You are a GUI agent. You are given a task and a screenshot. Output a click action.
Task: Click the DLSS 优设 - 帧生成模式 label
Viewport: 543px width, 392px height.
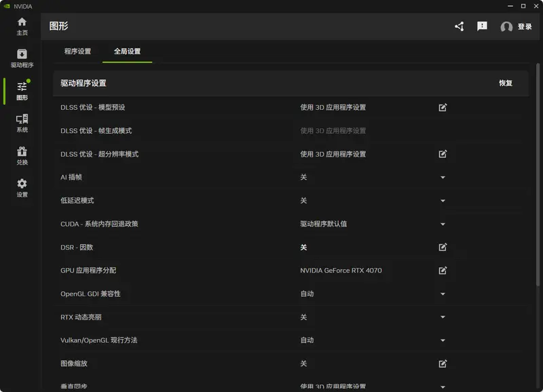click(x=96, y=131)
